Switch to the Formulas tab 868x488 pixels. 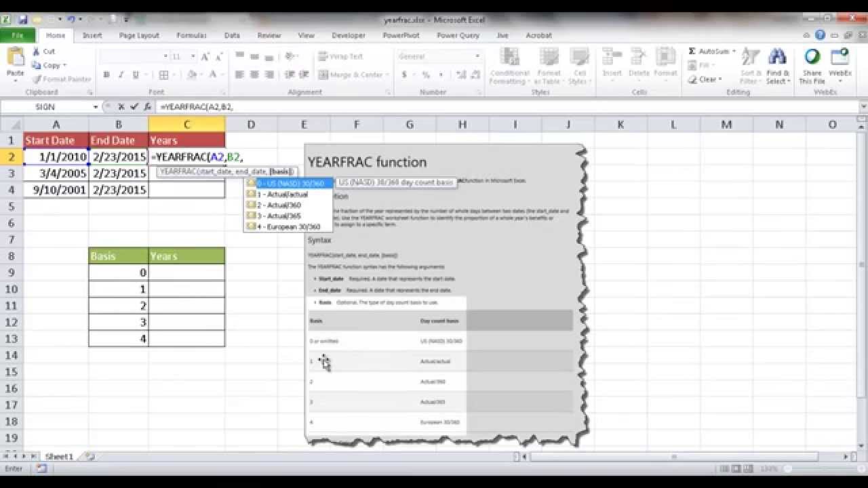(x=192, y=35)
